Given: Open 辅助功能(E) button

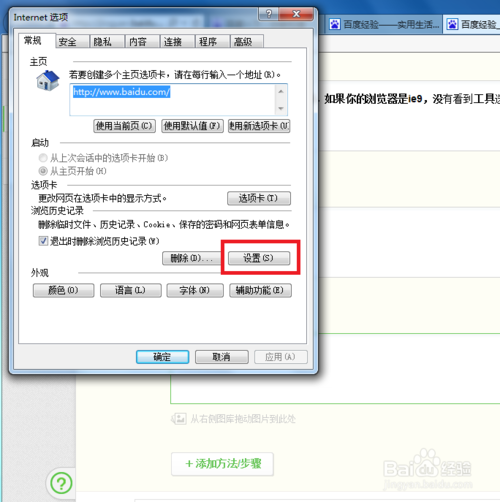Looking at the screenshot, I should (260, 290).
